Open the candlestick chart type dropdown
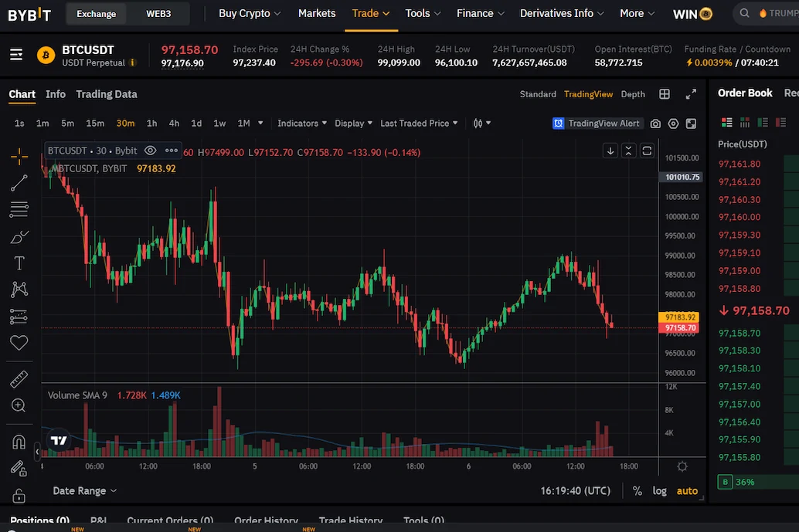 (x=481, y=124)
